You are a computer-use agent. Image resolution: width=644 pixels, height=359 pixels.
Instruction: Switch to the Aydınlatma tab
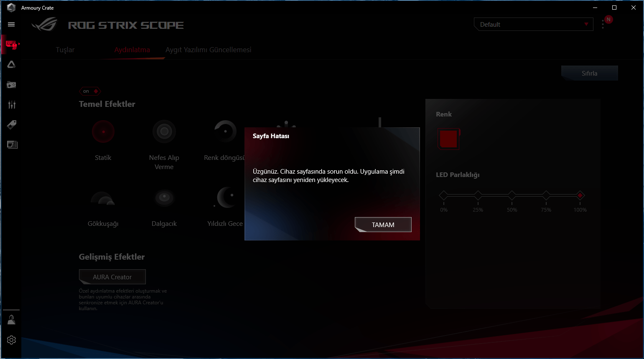pyautogui.click(x=132, y=50)
